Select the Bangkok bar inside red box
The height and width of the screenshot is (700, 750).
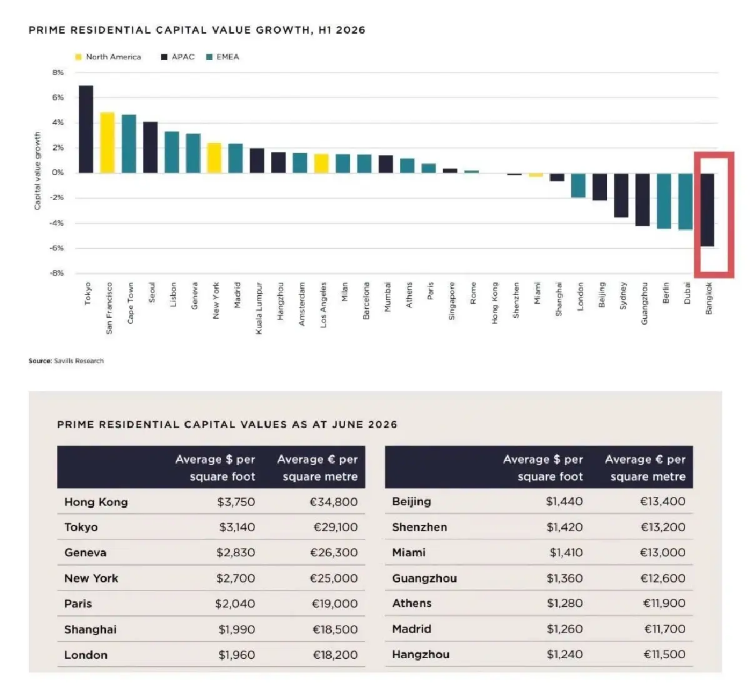(707, 209)
